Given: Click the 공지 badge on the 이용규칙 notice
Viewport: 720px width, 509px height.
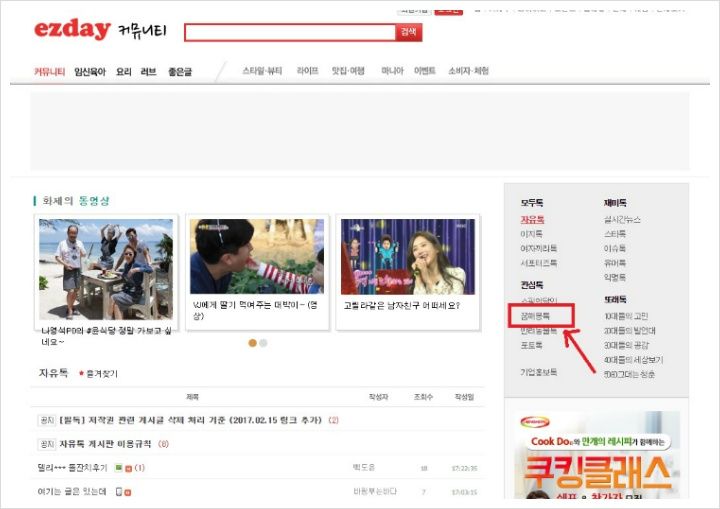Looking at the screenshot, I should click(47, 444).
